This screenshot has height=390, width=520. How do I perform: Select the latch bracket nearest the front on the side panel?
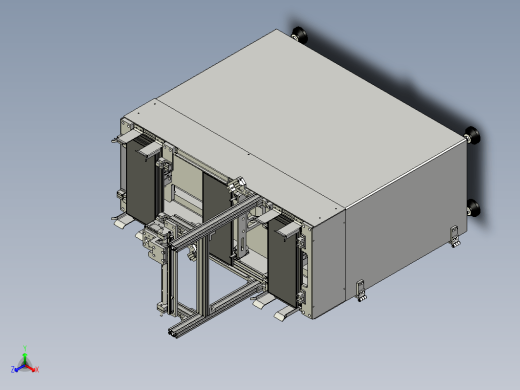(361, 290)
